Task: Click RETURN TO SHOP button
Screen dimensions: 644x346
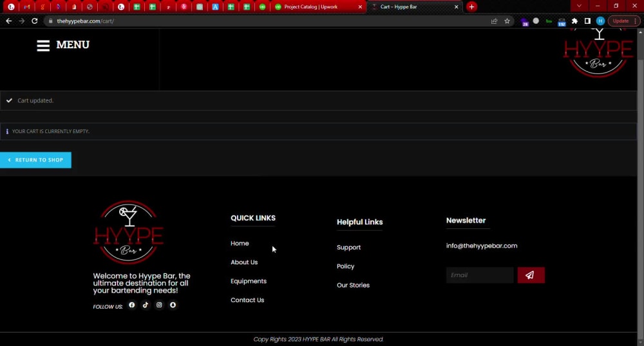Action: point(35,160)
